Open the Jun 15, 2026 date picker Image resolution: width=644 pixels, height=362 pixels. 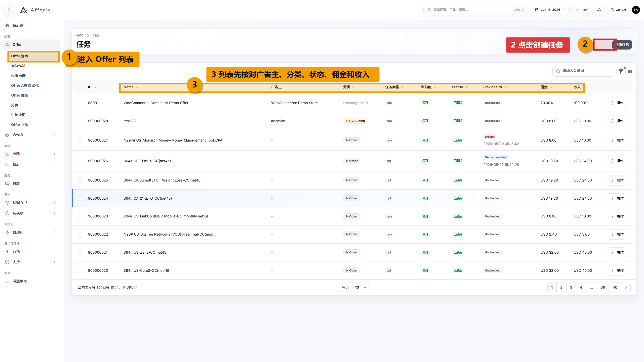(x=550, y=10)
